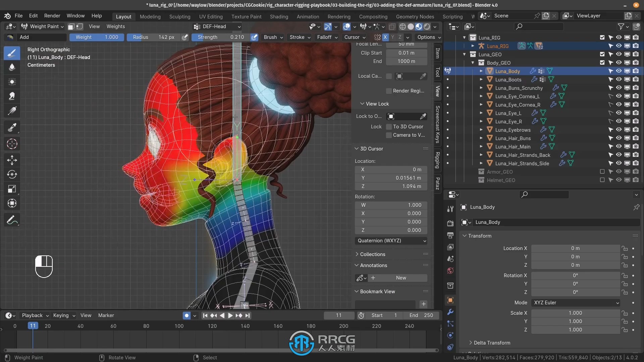The height and width of the screenshot is (362, 644).
Task: Click the Rotate View icon
Action: click(101, 357)
